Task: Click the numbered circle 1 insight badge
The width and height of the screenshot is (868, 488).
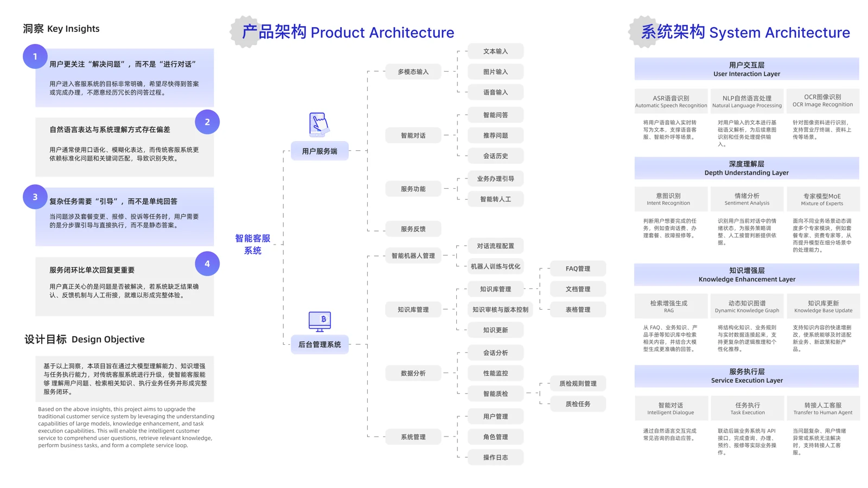Action: tap(35, 56)
